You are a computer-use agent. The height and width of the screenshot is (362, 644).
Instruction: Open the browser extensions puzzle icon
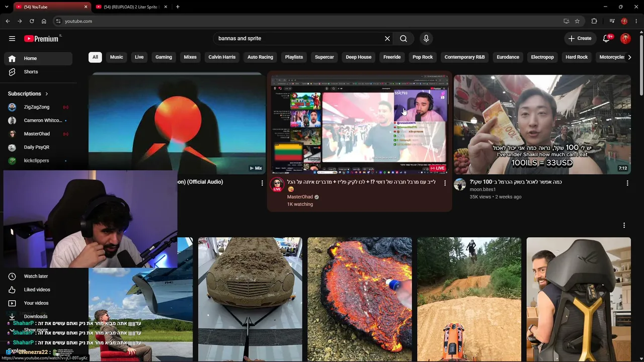pos(594,21)
